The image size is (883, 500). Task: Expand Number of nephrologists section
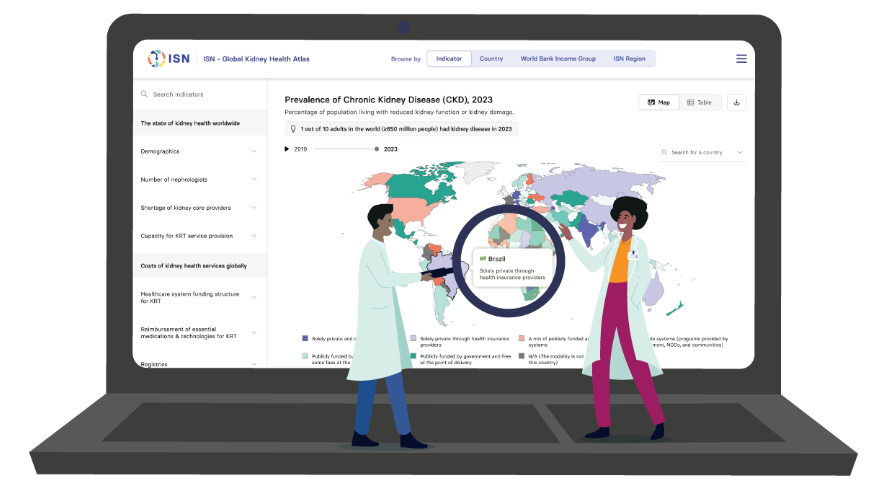(254, 179)
